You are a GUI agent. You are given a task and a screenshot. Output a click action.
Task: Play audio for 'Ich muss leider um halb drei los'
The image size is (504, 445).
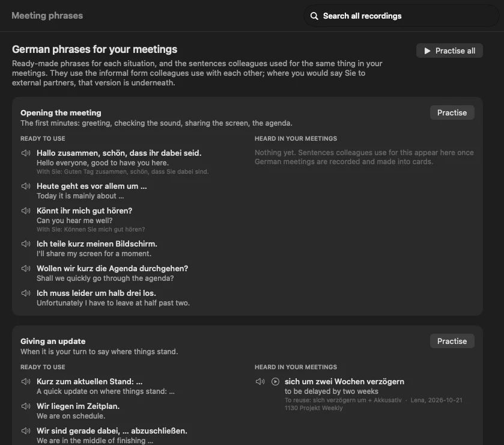(x=26, y=293)
